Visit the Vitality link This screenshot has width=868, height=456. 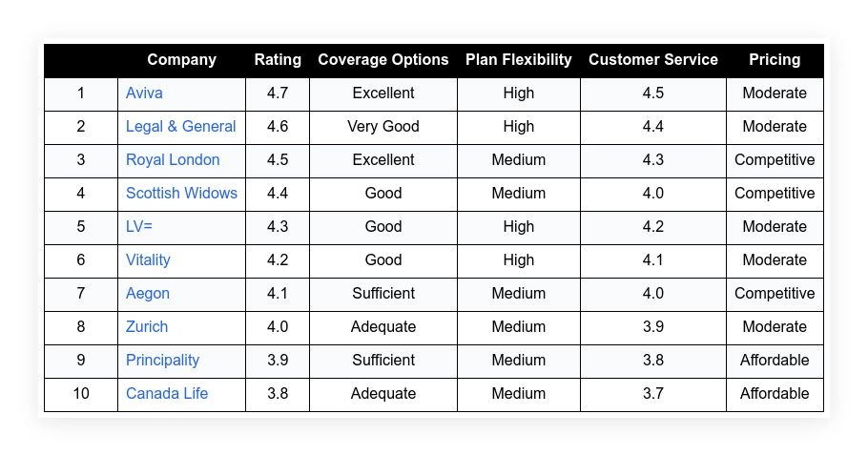148,259
